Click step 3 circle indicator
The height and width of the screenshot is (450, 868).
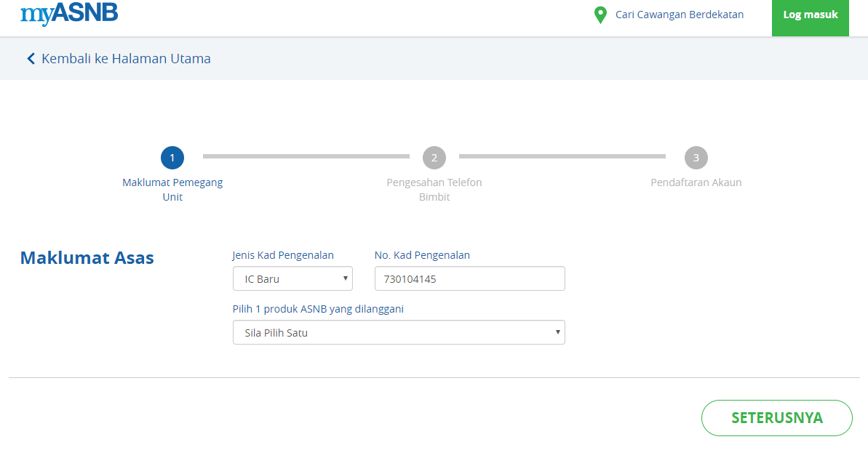tap(696, 157)
